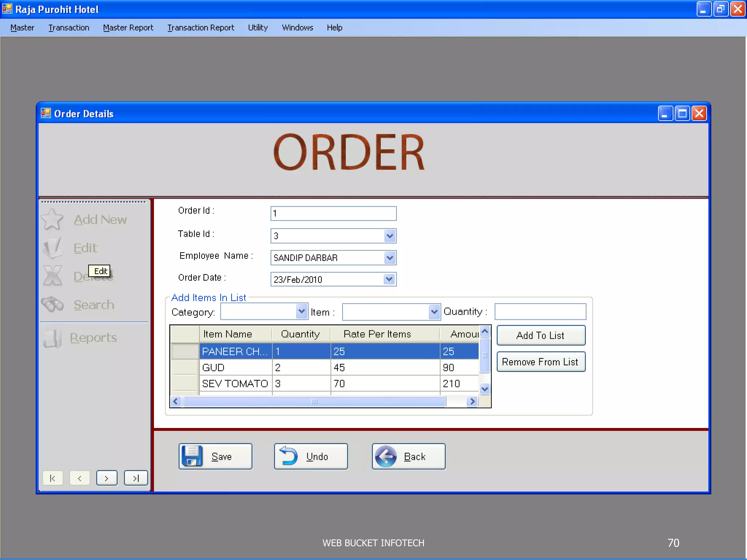This screenshot has height=560, width=747.
Task: Click rate cell 70 in SEV TOMATO row
Action: pos(385,383)
